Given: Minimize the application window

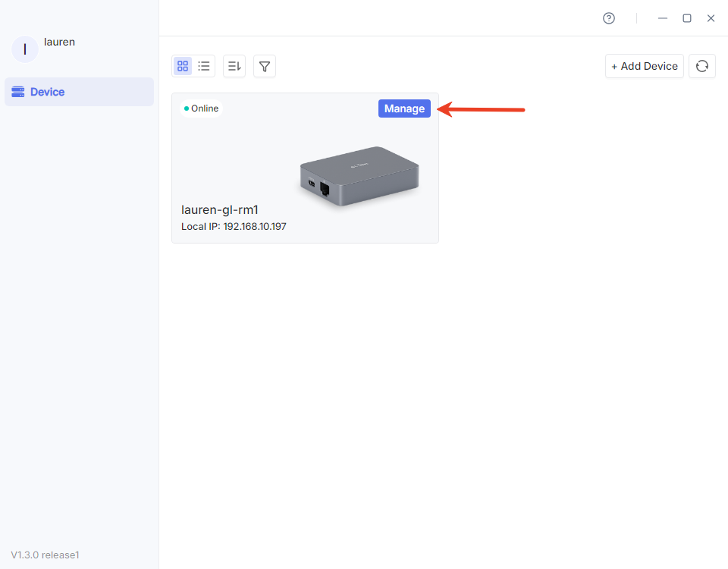Looking at the screenshot, I should [x=663, y=18].
